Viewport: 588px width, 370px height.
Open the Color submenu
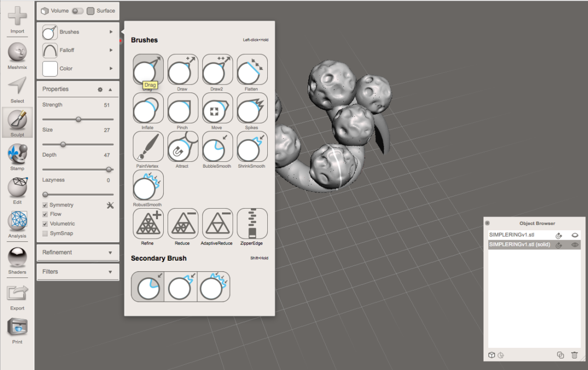point(78,68)
